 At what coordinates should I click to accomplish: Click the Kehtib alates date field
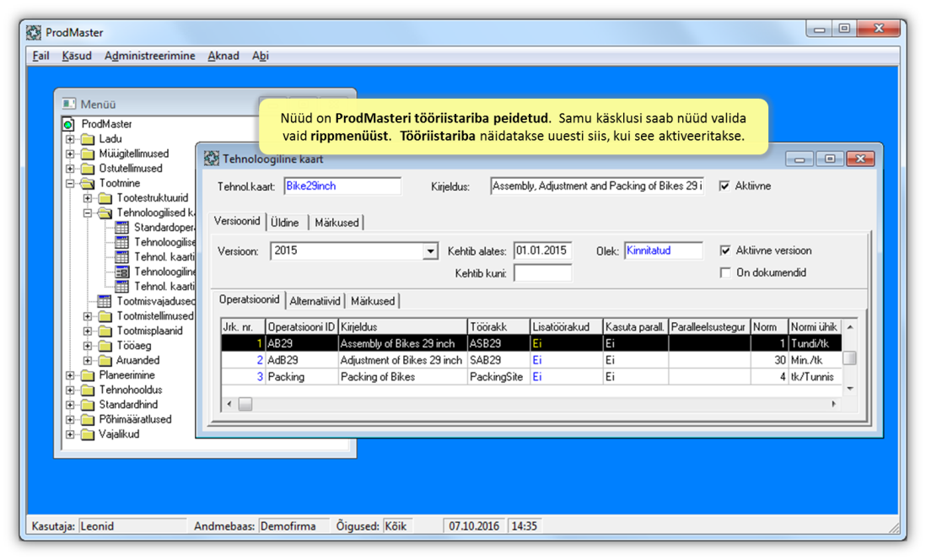click(x=542, y=250)
